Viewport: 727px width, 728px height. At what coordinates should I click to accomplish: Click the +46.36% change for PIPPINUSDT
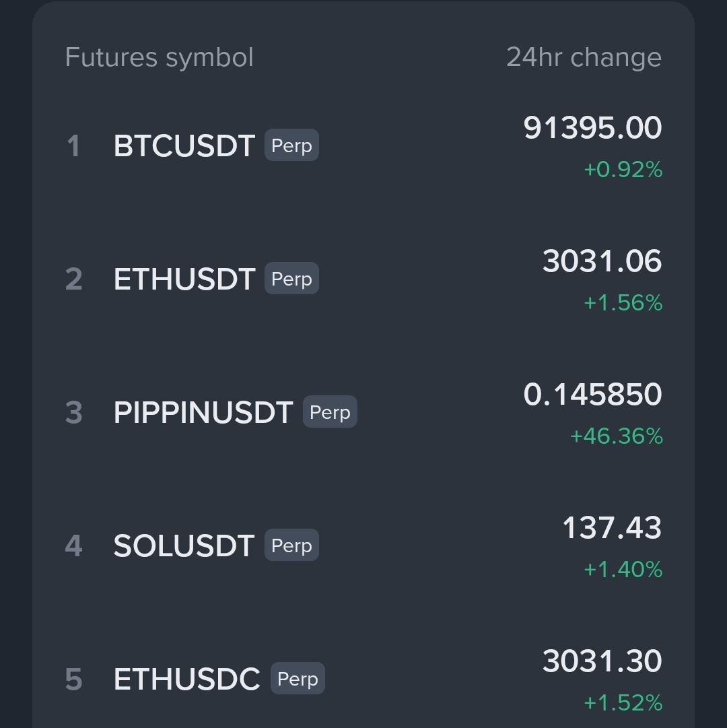(616, 436)
